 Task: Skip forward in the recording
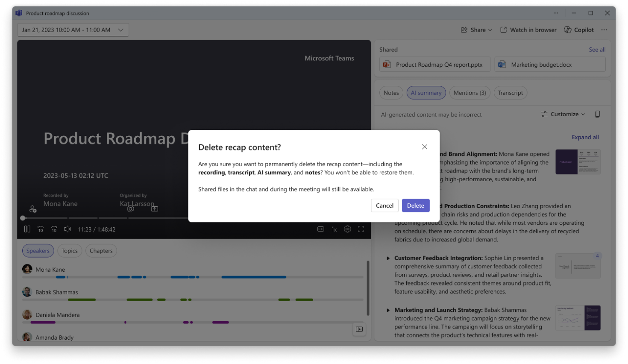tap(54, 229)
